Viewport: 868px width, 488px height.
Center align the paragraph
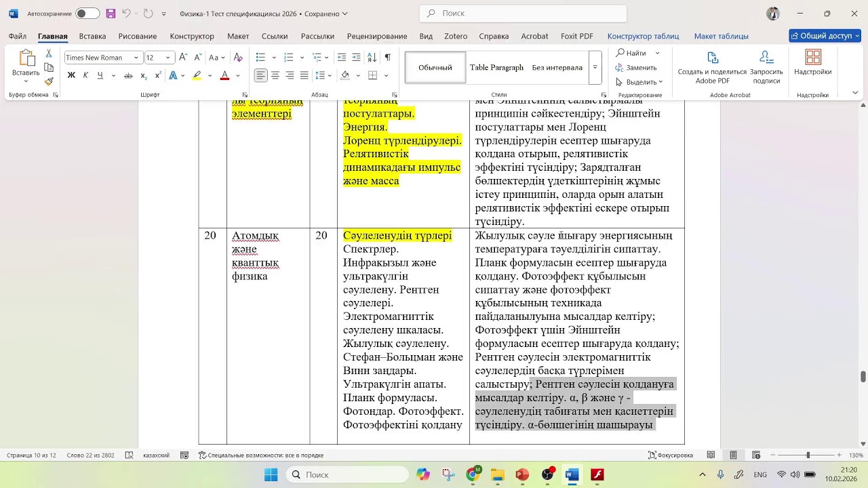click(x=275, y=76)
